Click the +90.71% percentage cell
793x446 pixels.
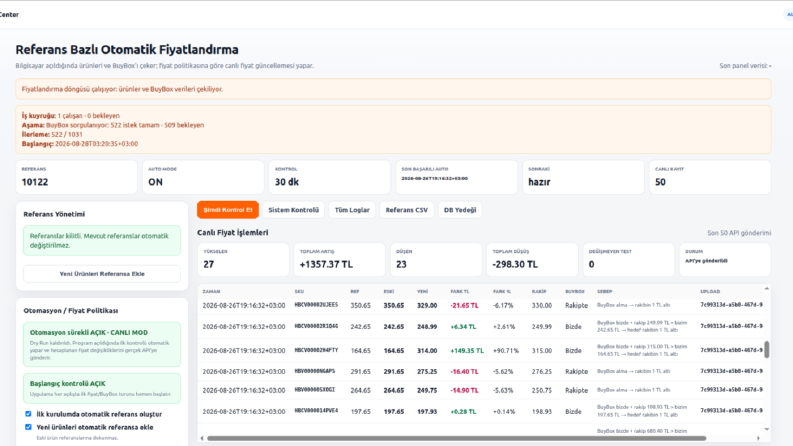(506, 350)
